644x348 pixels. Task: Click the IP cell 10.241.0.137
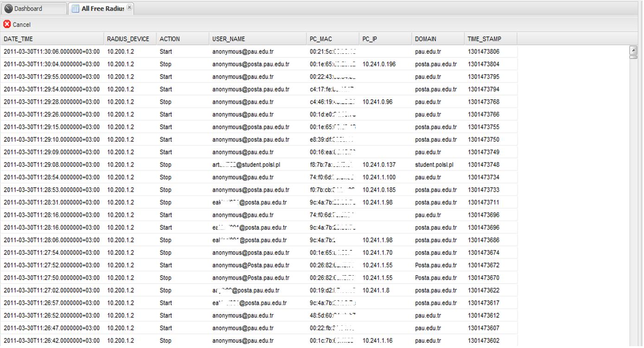tap(379, 165)
